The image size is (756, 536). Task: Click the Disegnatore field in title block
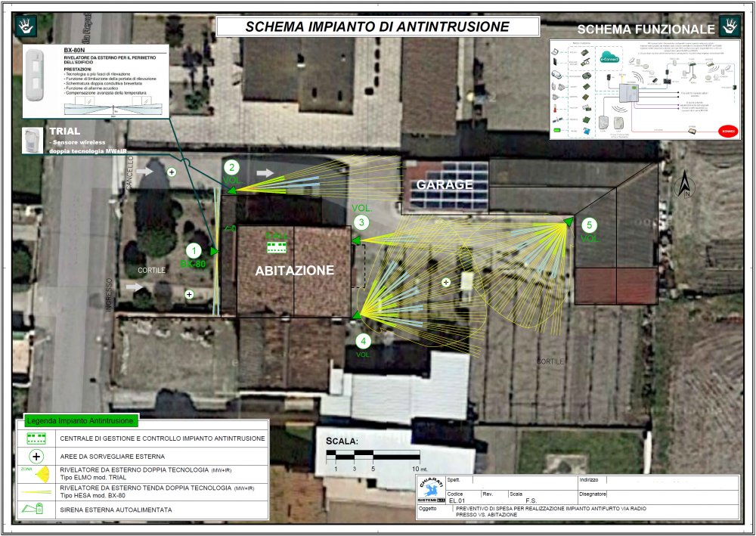click(658, 497)
